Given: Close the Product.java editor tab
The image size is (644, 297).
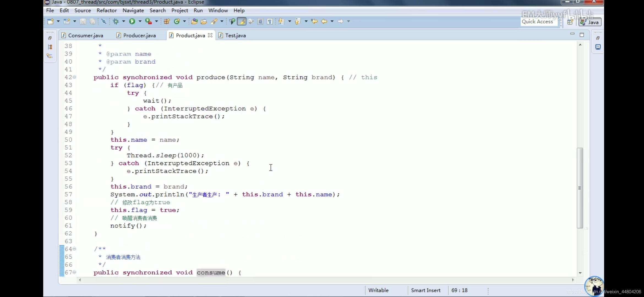Looking at the screenshot, I should tap(210, 35).
